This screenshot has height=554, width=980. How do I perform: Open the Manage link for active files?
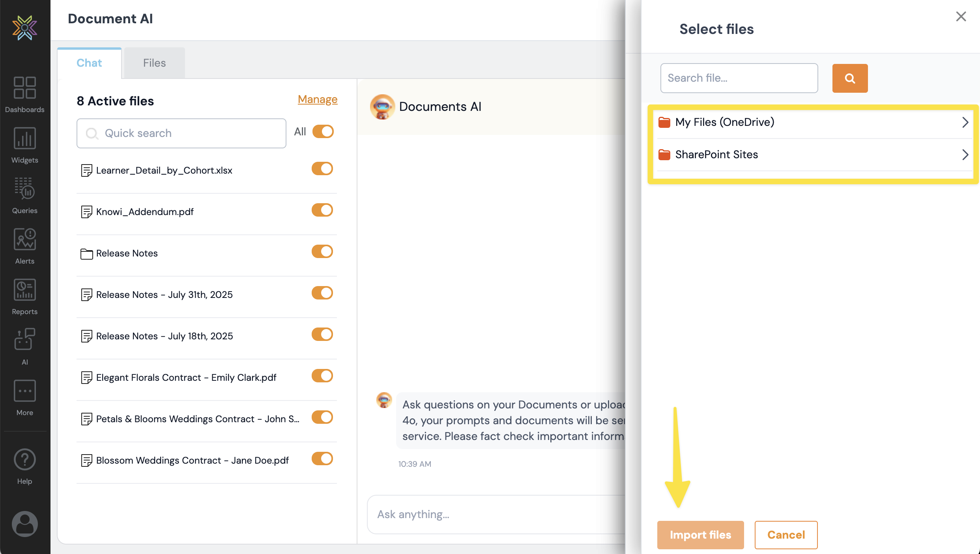click(317, 99)
